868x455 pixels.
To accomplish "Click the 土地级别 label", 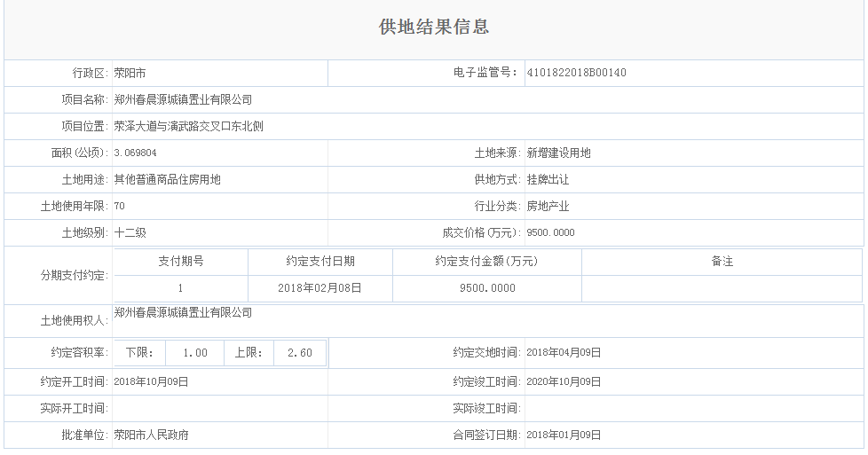I will tap(84, 232).
